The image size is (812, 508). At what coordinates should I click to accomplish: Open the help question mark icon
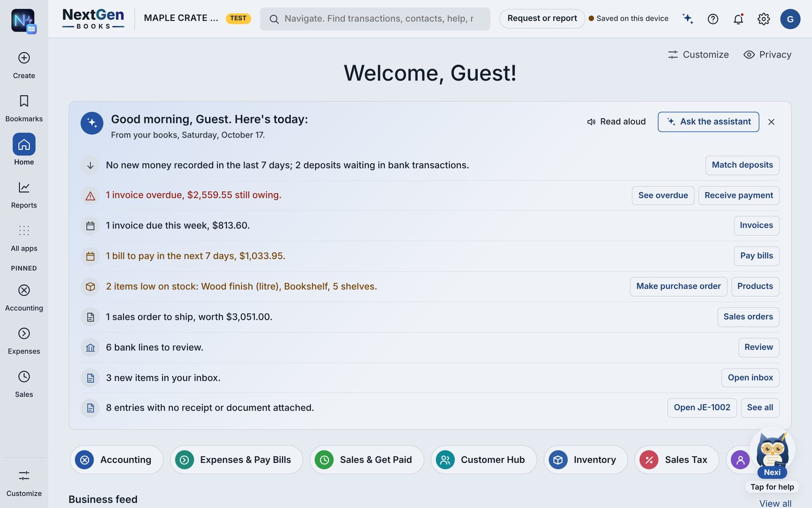pos(713,19)
